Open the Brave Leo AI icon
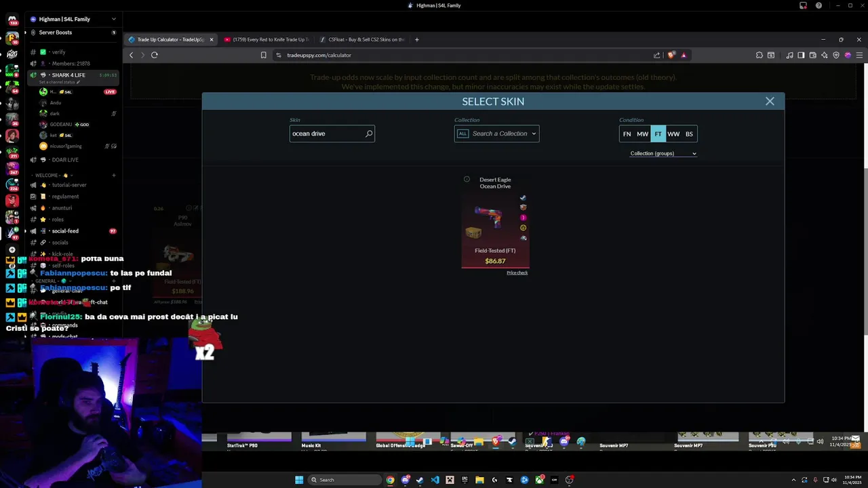The width and height of the screenshot is (868, 488). click(824, 55)
